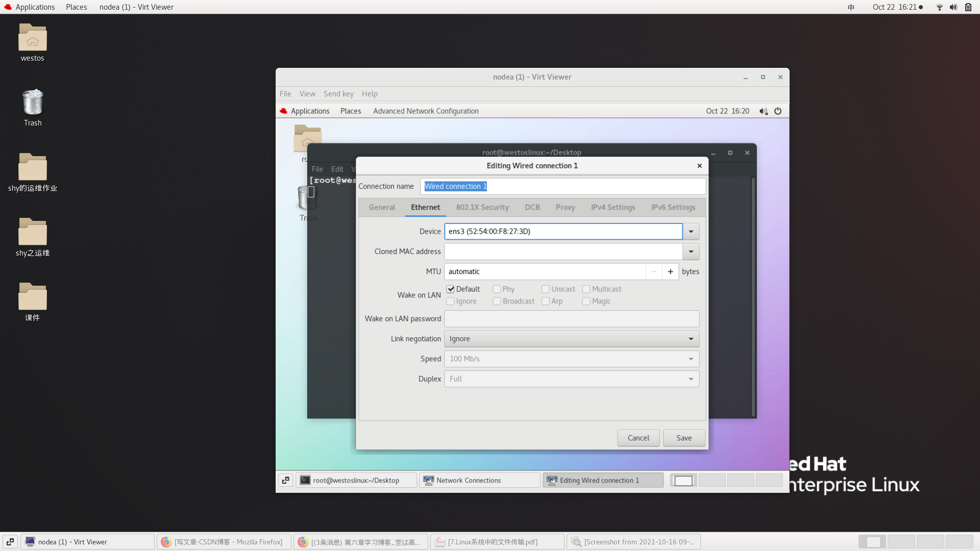Minimize the Virt Viewer window
Viewport: 980px width, 551px height.
click(746, 77)
